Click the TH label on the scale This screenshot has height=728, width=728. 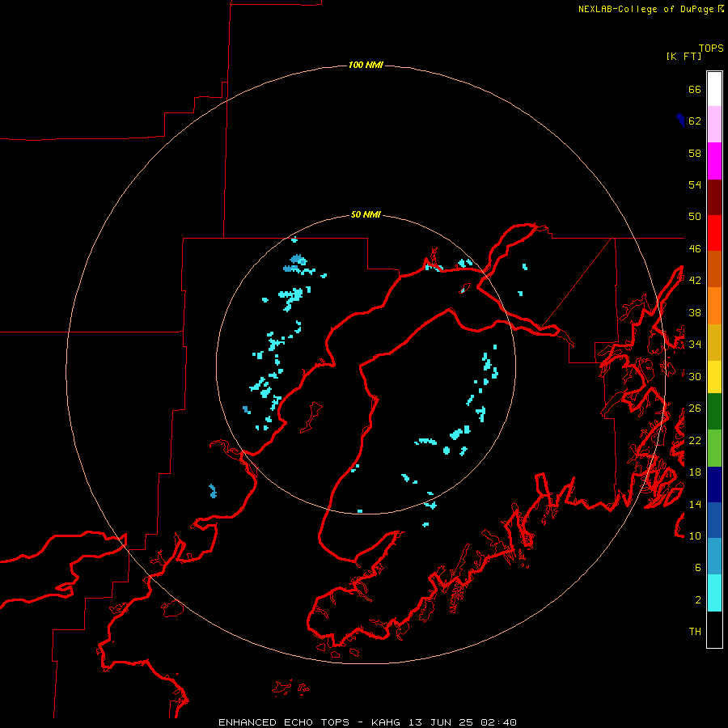point(695,632)
